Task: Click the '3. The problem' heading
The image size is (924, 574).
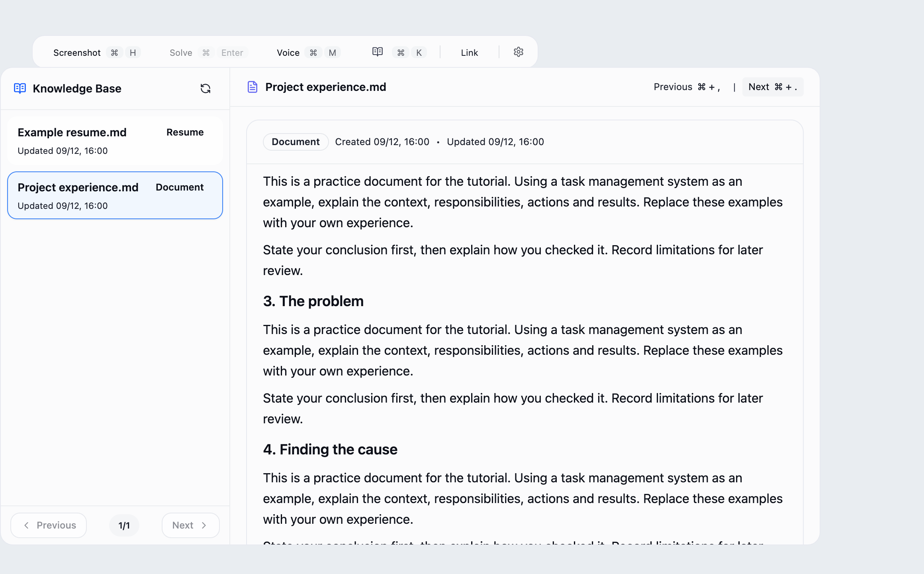Action: click(x=313, y=301)
